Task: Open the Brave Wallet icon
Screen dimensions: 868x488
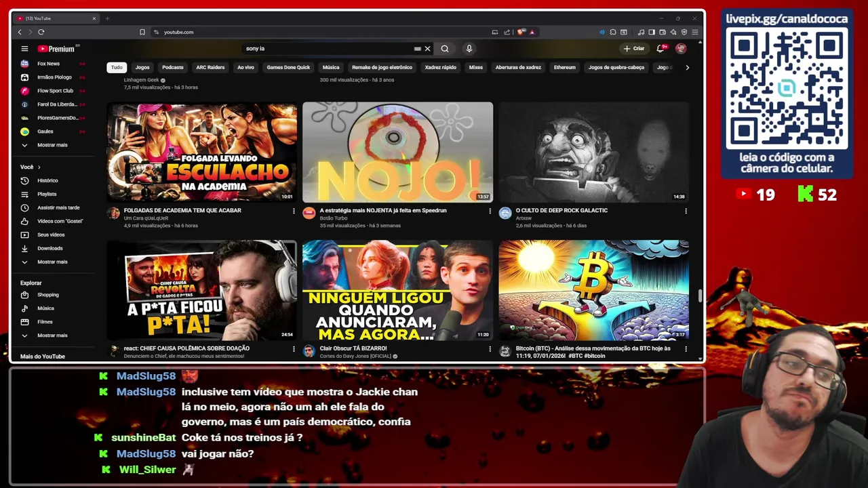Action: coord(663,32)
